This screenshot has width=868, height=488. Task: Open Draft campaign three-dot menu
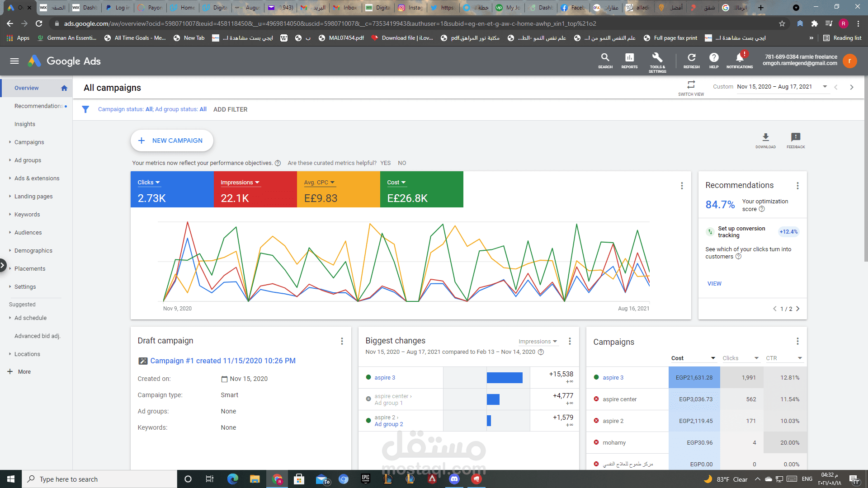point(342,341)
